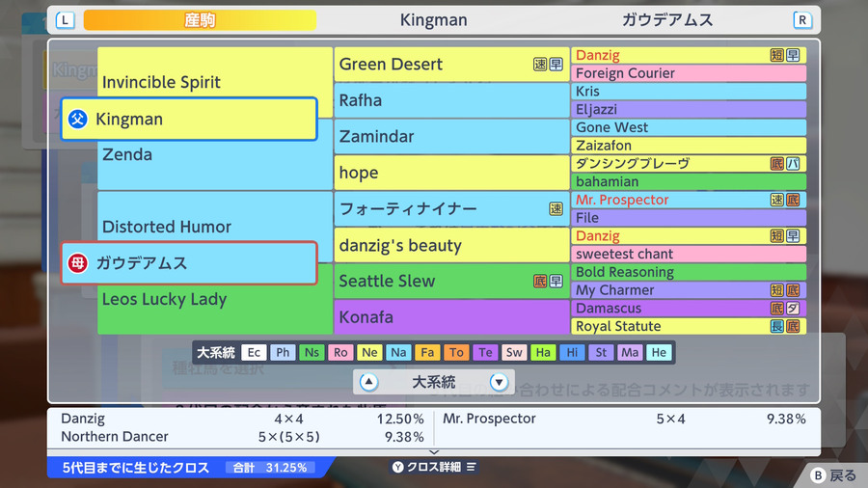Image resolution: width=868 pixels, height=488 pixels.
Task: Select the File row
Action: pos(689,218)
